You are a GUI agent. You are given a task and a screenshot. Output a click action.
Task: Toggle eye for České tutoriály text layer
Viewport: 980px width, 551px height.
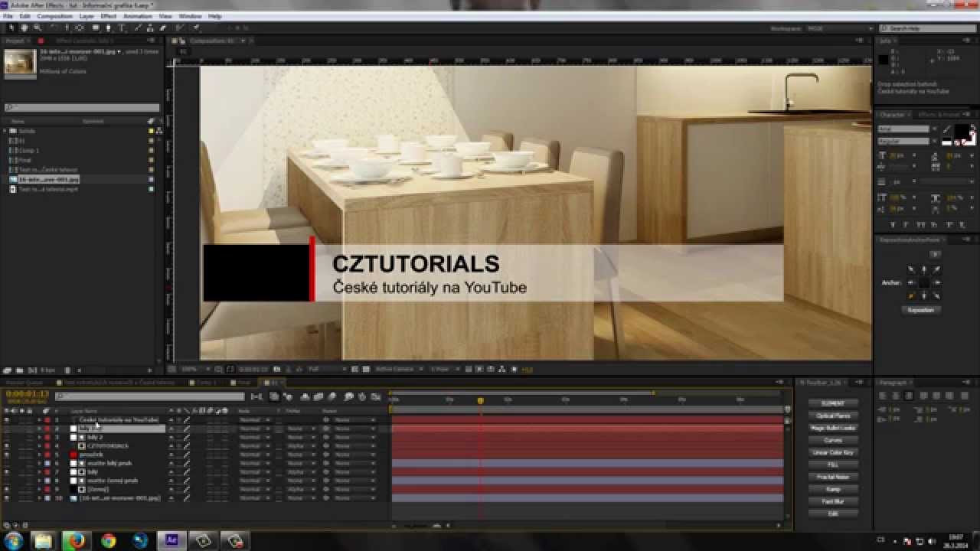(x=7, y=420)
